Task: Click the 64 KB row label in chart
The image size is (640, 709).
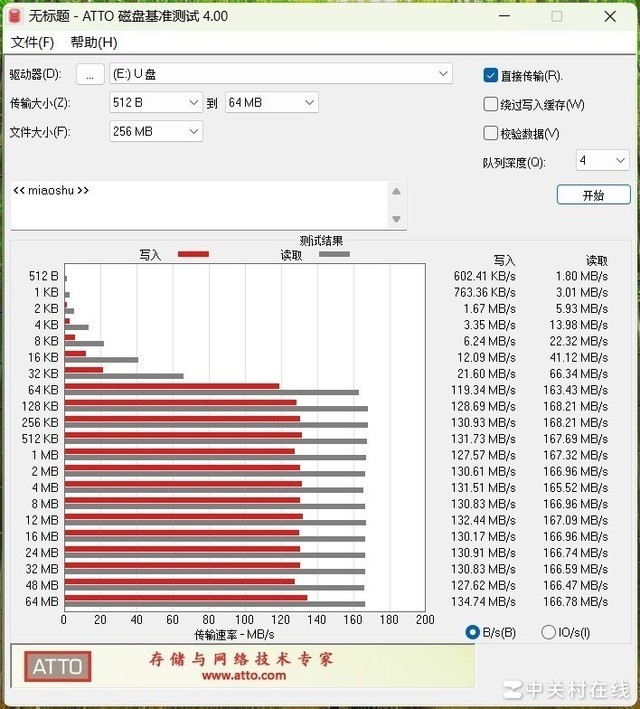Action: (43, 390)
